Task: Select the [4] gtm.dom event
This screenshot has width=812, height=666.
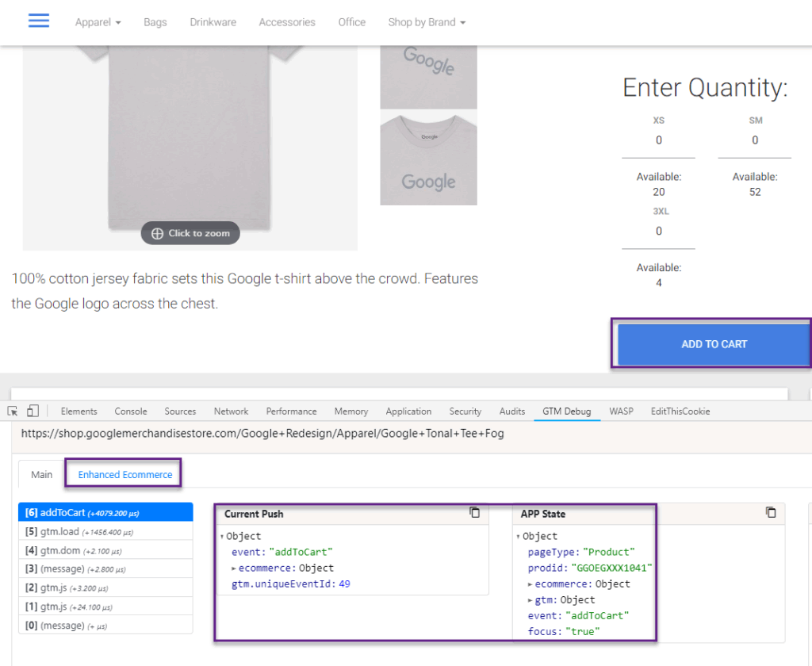Action: click(x=105, y=550)
